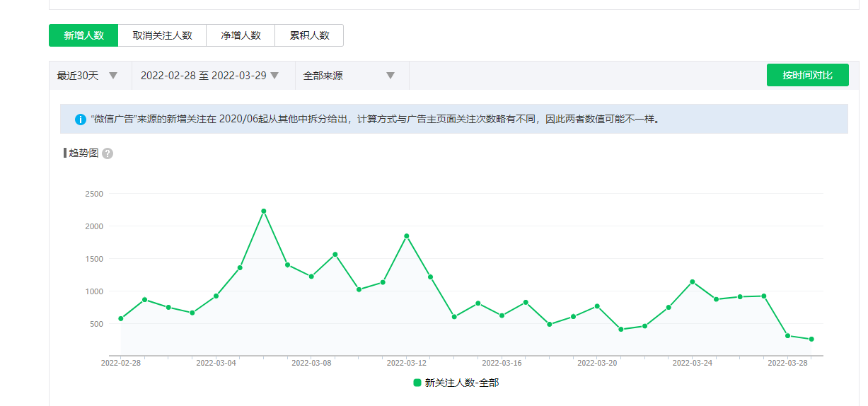Toggle the 新关注人数-全部 legend entry
Image resolution: width=868 pixels, height=406 pixels.
(x=456, y=383)
